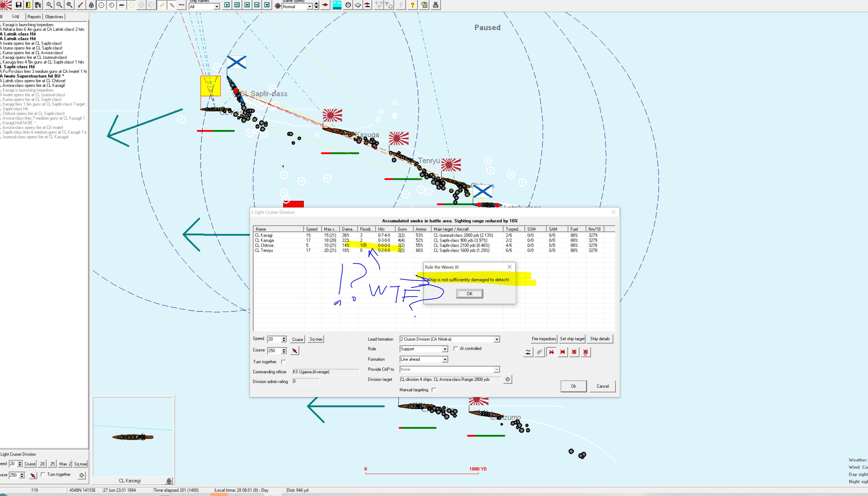Click the red-crossed target icon labeled 10
The width and height of the screenshot is (868, 496).
pos(585,352)
